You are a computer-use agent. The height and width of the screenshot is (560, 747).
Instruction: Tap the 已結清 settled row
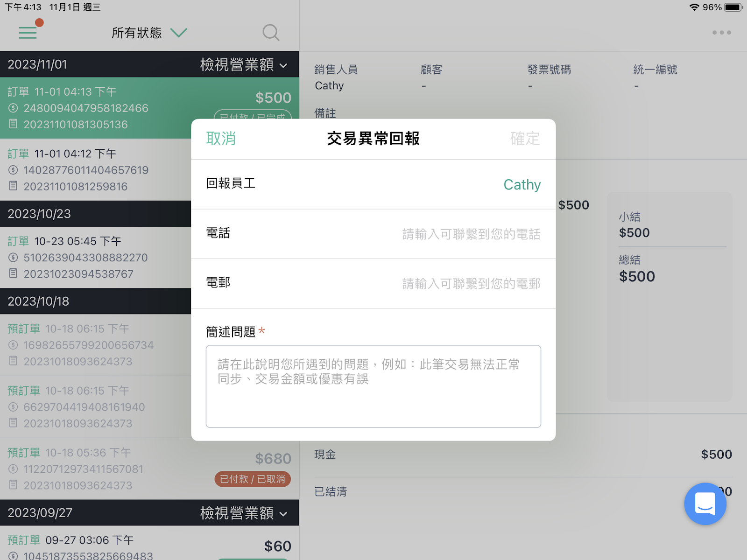(x=523, y=492)
